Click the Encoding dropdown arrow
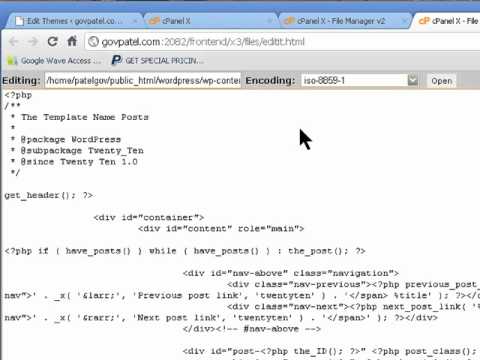 pyautogui.click(x=412, y=80)
